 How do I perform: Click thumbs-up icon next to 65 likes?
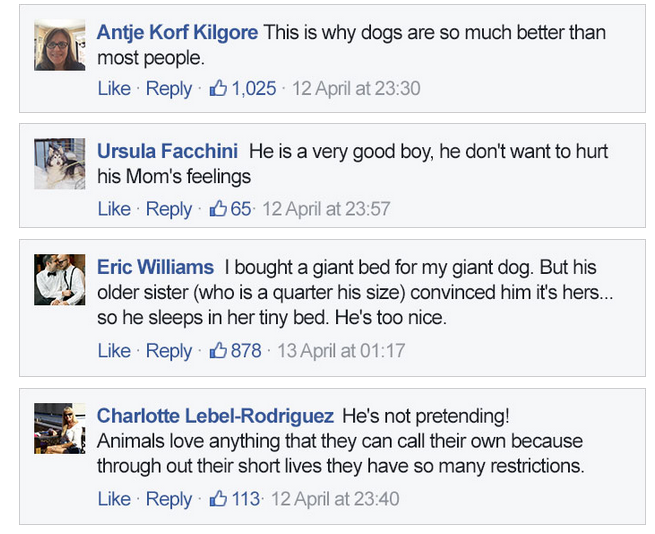pyautogui.click(x=218, y=208)
